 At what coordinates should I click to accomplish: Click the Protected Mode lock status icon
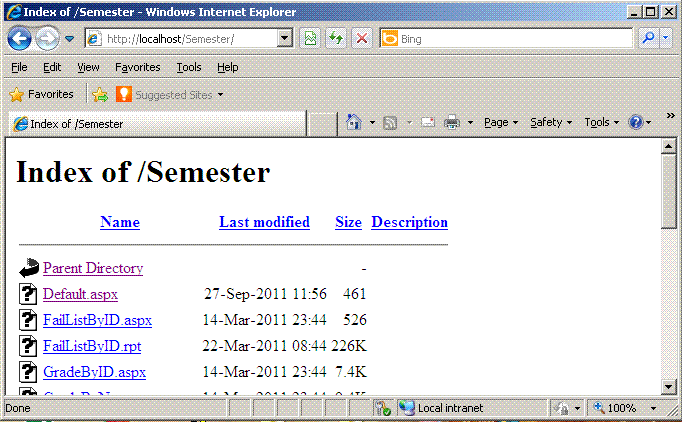[561, 408]
